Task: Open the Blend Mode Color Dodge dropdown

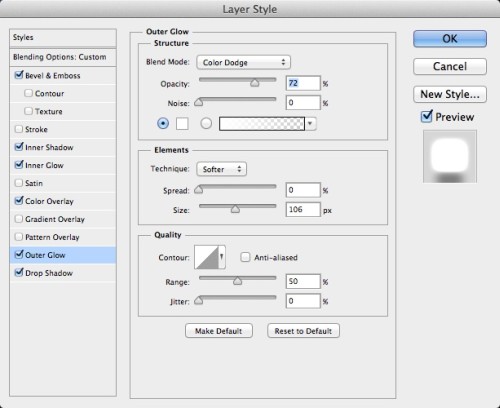Action: pyautogui.click(x=243, y=62)
